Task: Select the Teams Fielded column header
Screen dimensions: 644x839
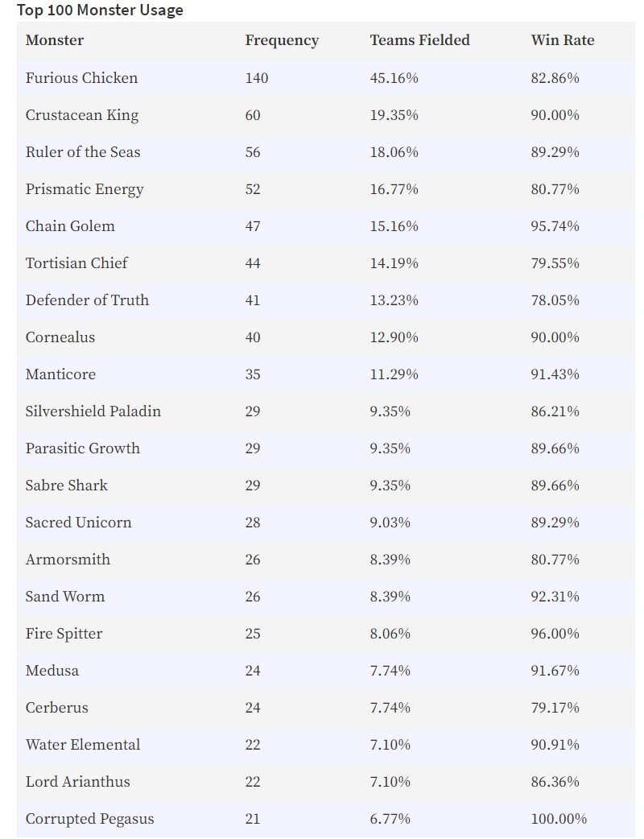Action: (420, 40)
